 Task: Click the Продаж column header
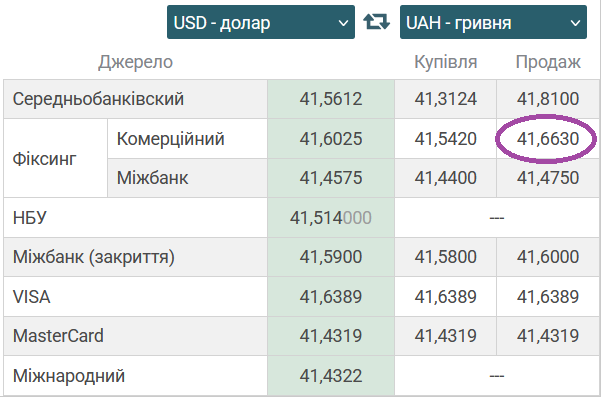548,62
